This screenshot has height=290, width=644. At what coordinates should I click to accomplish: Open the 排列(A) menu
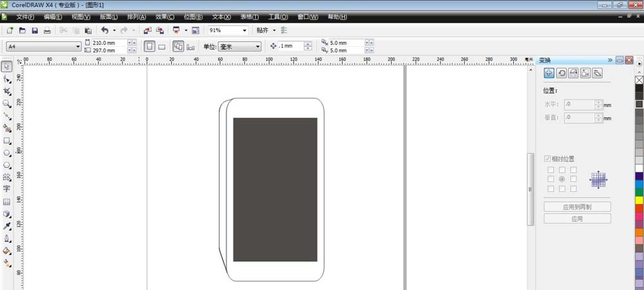click(x=137, y=17)
